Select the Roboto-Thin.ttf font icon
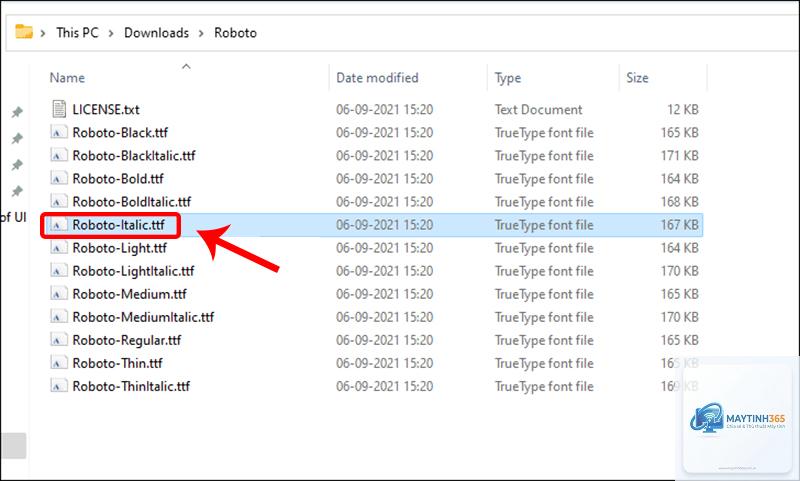This screenshot has height=481, width=800. pos(59,363)
